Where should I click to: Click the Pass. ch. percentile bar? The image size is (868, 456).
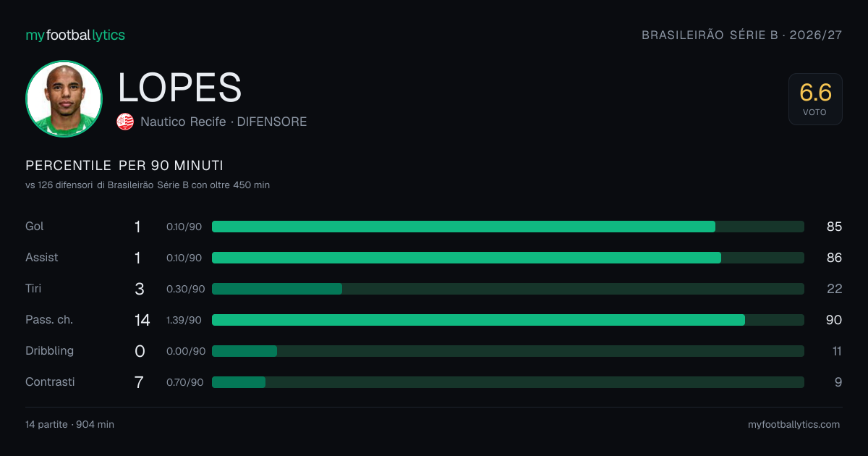[x=508, y=320]
